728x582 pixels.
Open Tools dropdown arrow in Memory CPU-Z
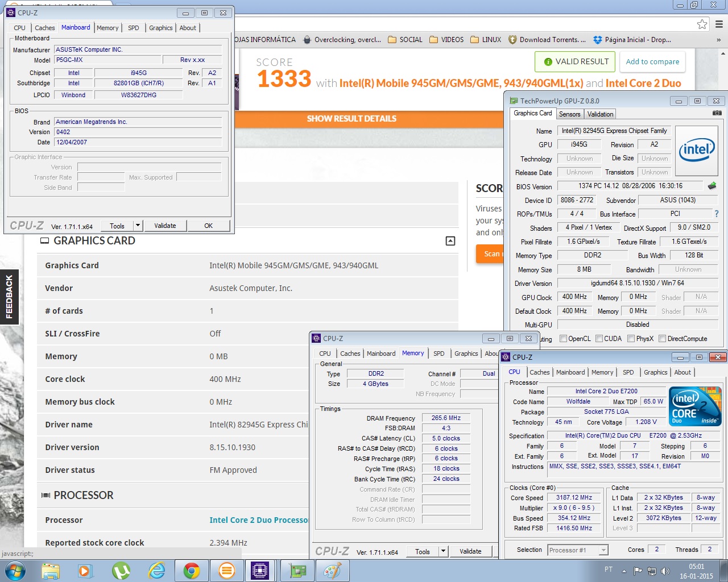(x=444, y=551)
